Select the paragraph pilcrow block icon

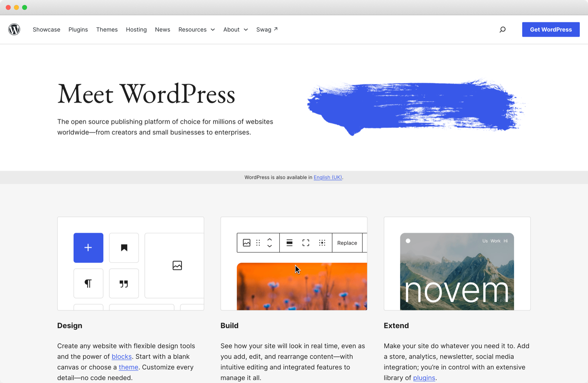coord(88,283)
